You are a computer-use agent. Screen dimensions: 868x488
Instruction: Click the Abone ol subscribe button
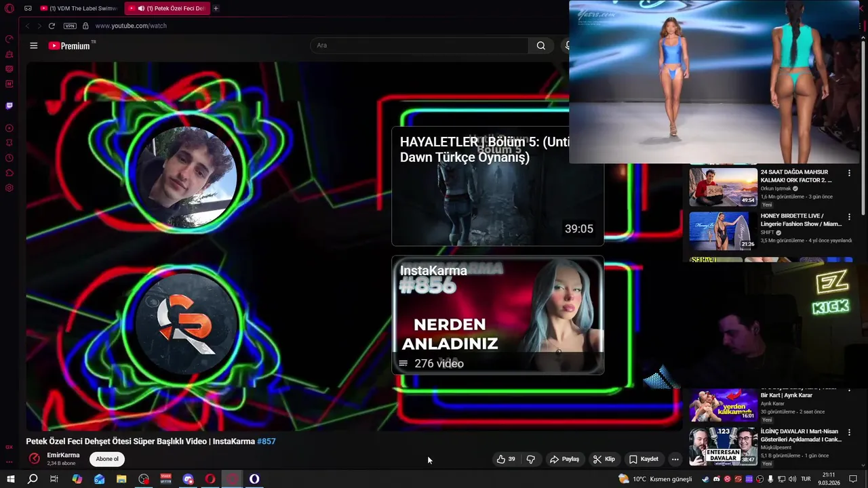[x=107, y=459]
